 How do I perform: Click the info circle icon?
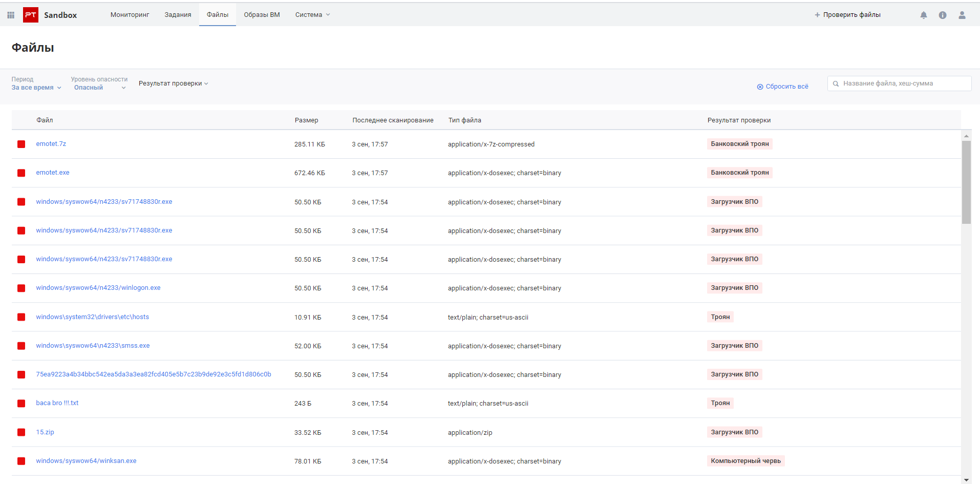coord(943,15)
